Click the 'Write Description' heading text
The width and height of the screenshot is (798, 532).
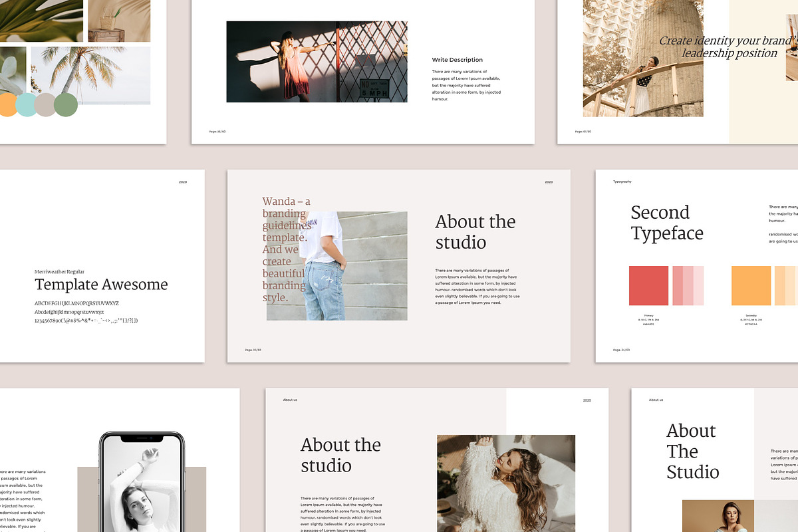[458, 59]
